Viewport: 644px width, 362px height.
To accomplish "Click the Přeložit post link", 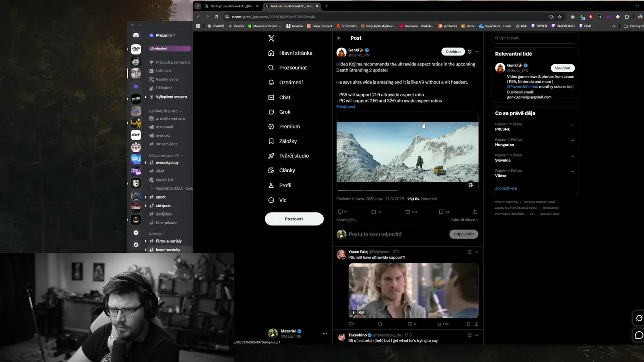I will pos(346,107).
